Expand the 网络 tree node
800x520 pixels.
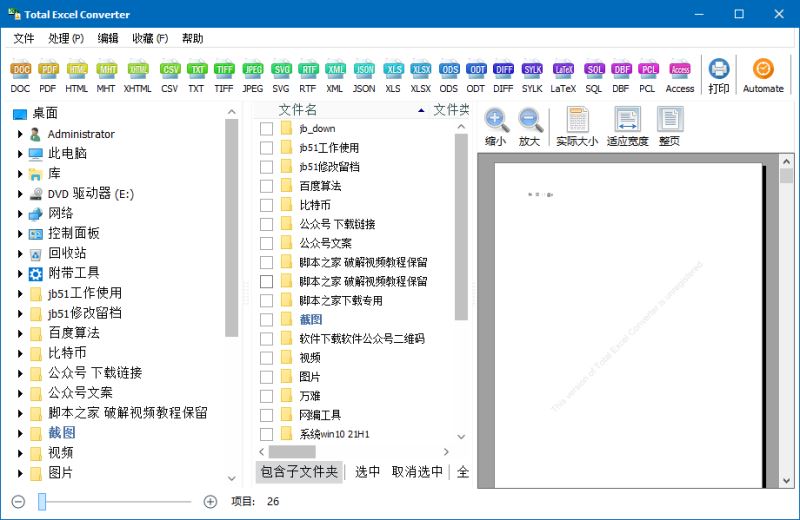pyautogui.click(x=20, y=214)
